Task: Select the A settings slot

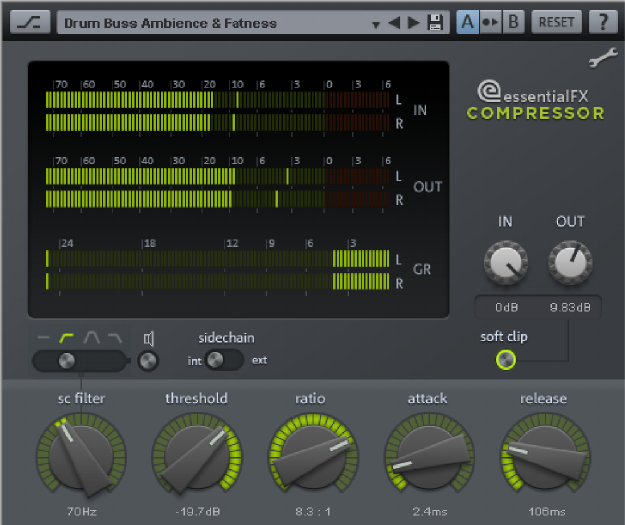Action: (467, 22)
